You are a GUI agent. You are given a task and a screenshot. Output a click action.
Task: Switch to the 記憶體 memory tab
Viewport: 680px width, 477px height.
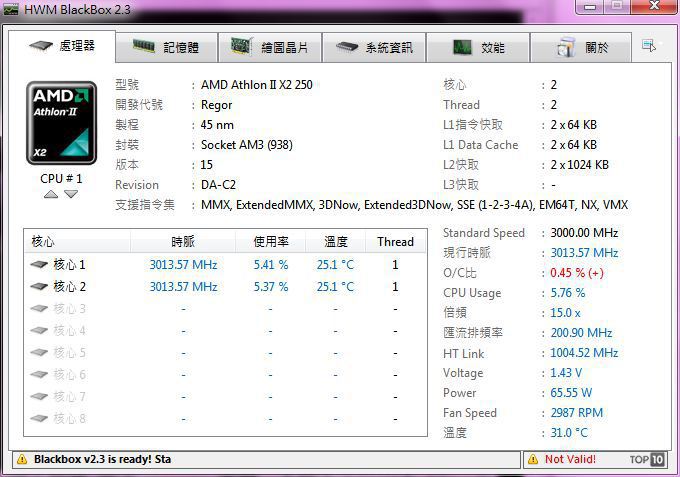[166, 47]
